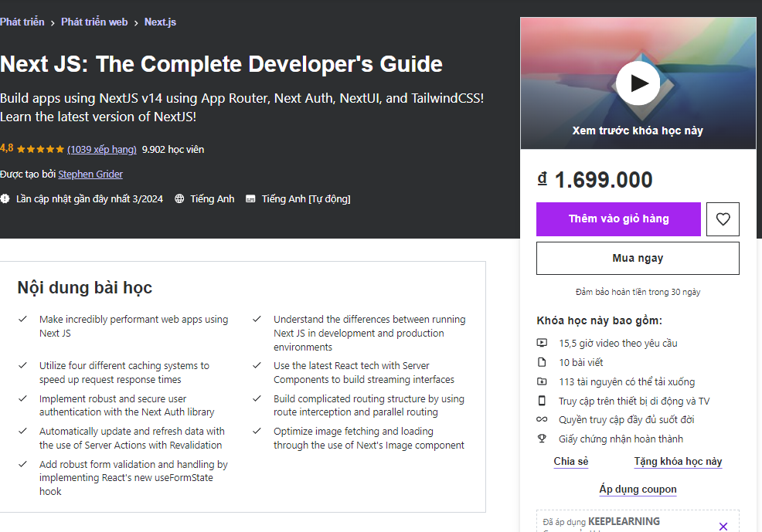Open instructor Stephen Grider's profile

(x=90, y=175)
